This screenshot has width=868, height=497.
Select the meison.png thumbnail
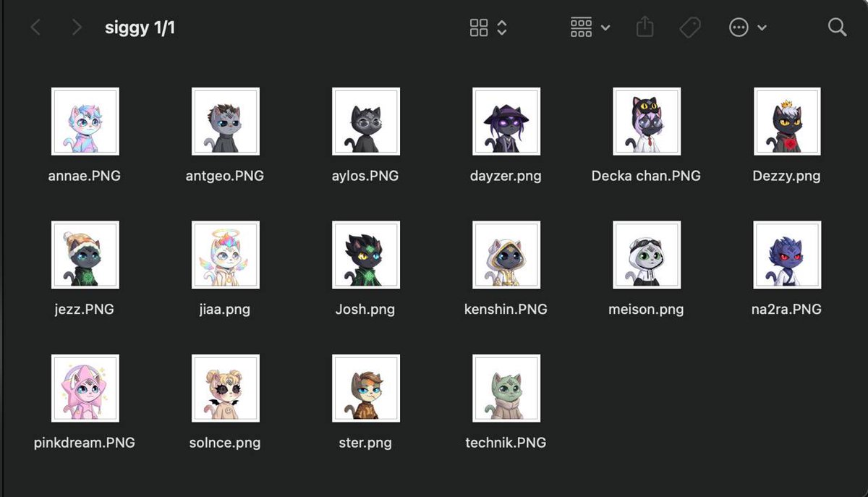click(x=647, y=255)
